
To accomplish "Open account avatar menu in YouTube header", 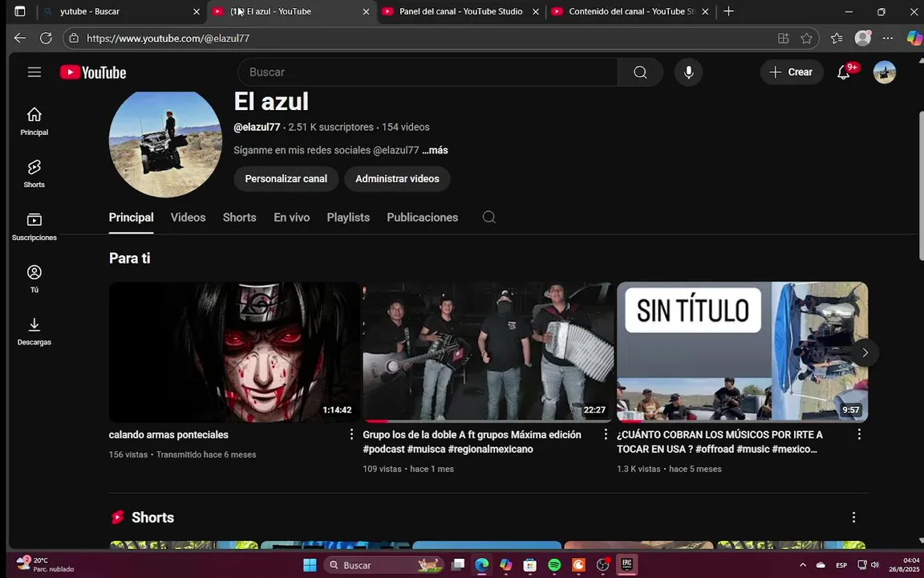I will [x=884, y=72].
